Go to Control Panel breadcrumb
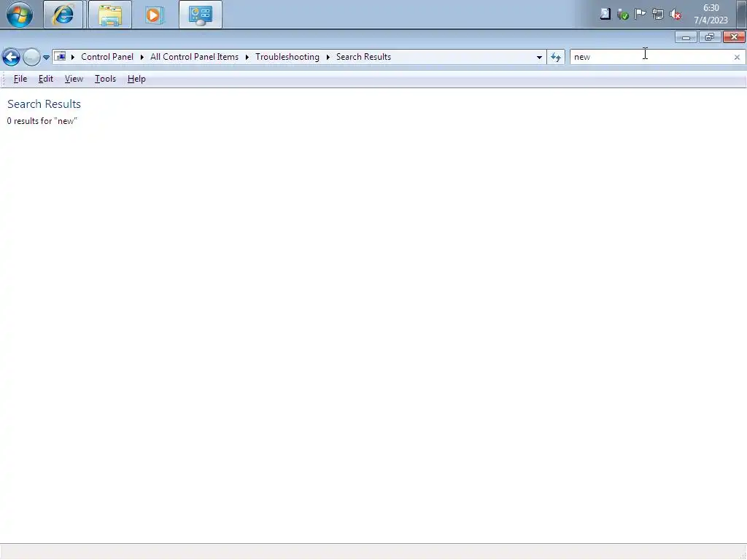This screenshot has width=747, height=560. click(x=107, y=57)
